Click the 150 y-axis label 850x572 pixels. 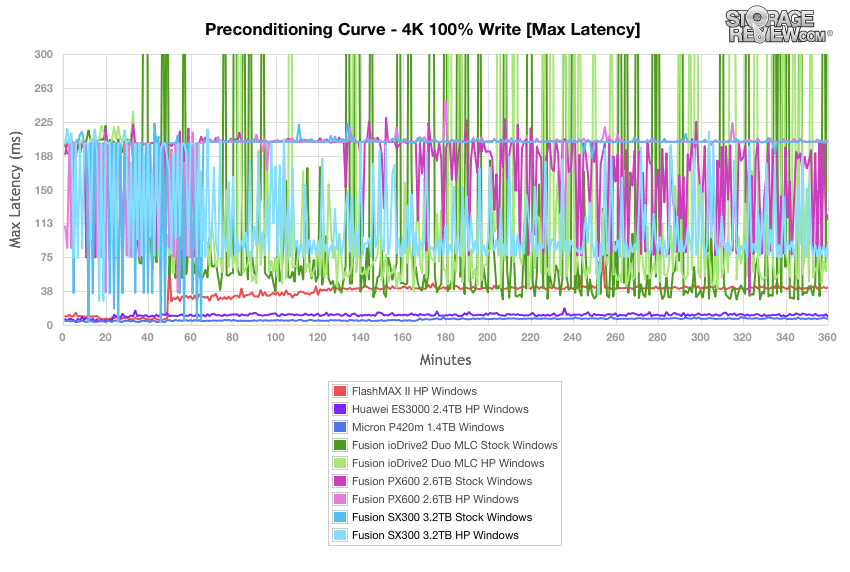coord(43,190)
